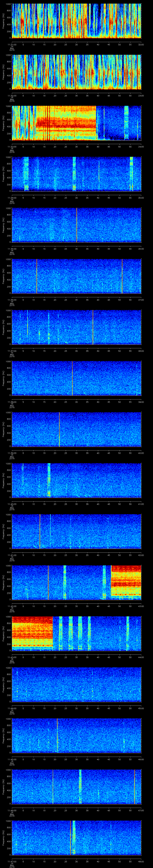Click the vertical line near 51 s in the 11:36 panel
The height and width of the screenshot is (868, 153).
[x=122, y=276]
